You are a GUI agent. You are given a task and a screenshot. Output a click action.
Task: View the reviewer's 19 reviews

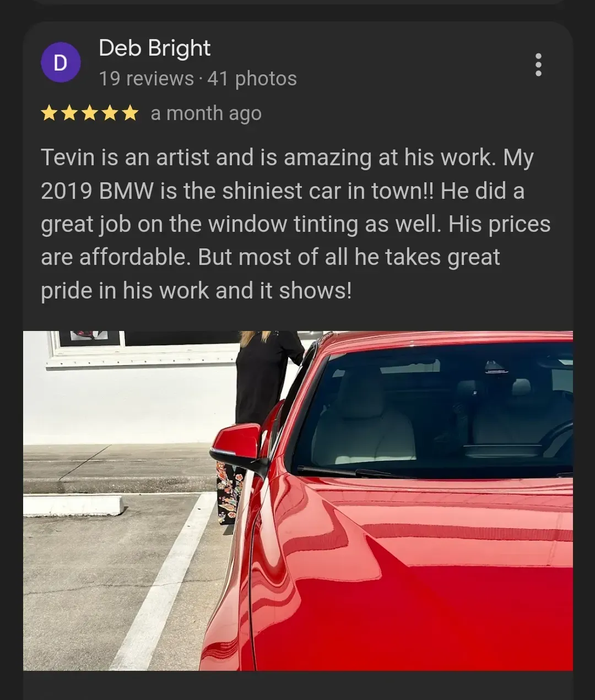[x=146, y=79]
